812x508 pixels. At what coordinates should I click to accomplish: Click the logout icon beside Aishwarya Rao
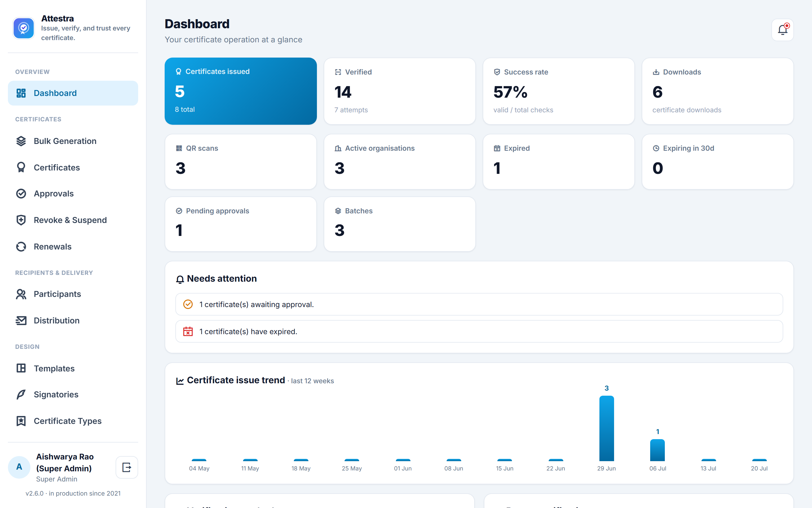(127, 467)
